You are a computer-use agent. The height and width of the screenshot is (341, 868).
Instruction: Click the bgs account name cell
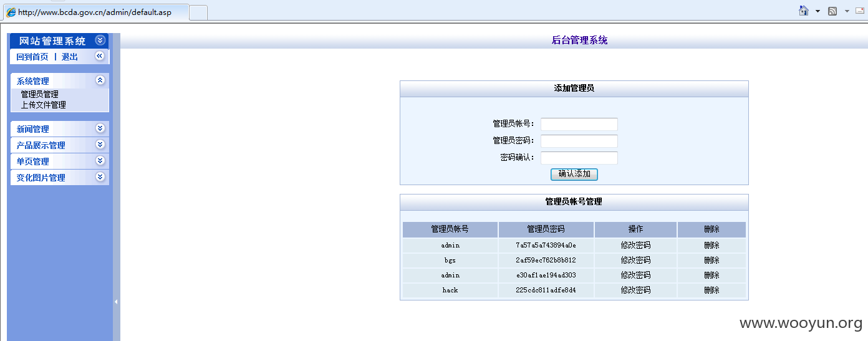(x=450, y=260)
